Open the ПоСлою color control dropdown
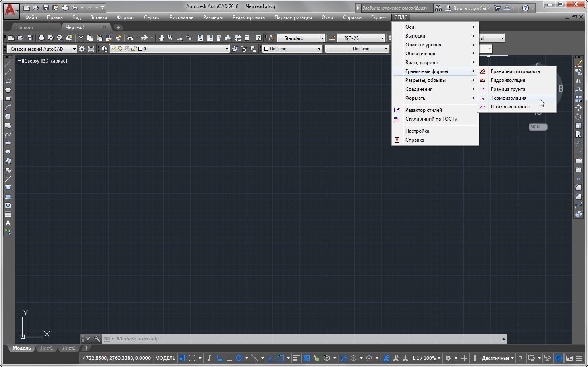The width and height of the screenshot is (588, 367). click(x=292, y=49)
